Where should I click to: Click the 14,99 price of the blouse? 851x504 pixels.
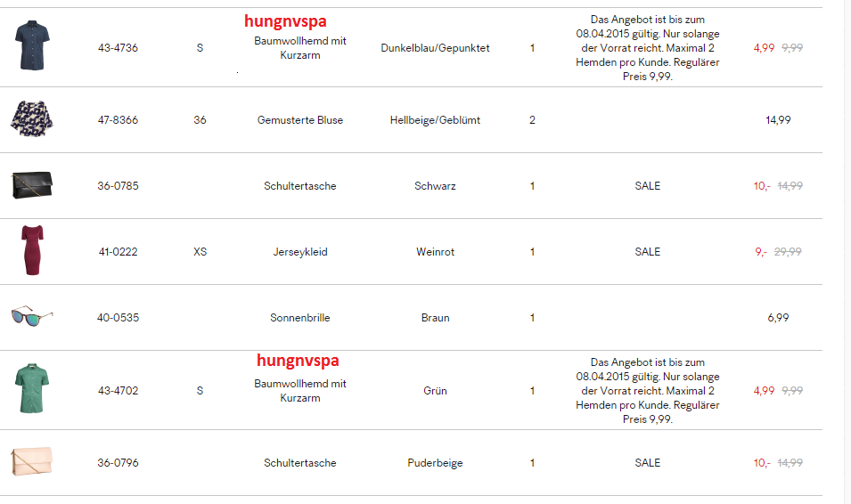[778, 120]
